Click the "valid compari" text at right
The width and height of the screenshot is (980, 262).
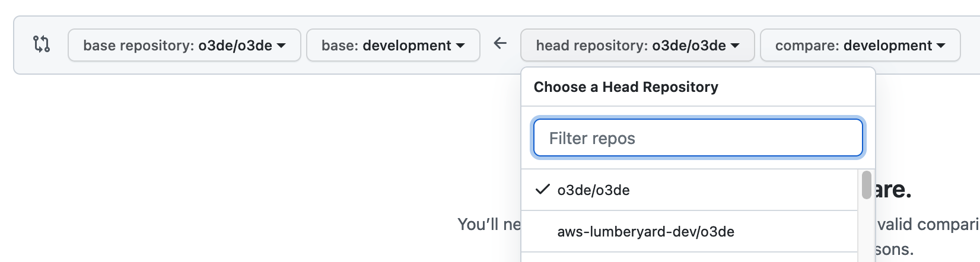pyautogui.click(x=928, y=225)
